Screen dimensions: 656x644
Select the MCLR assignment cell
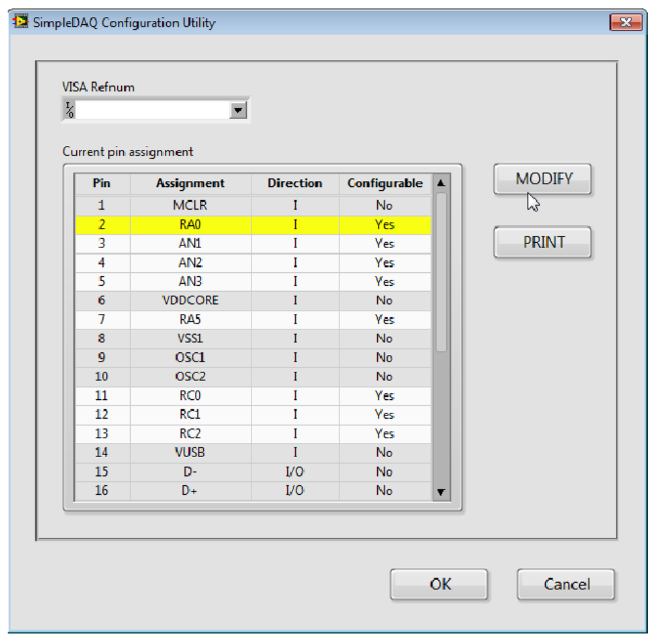(191, 205)
